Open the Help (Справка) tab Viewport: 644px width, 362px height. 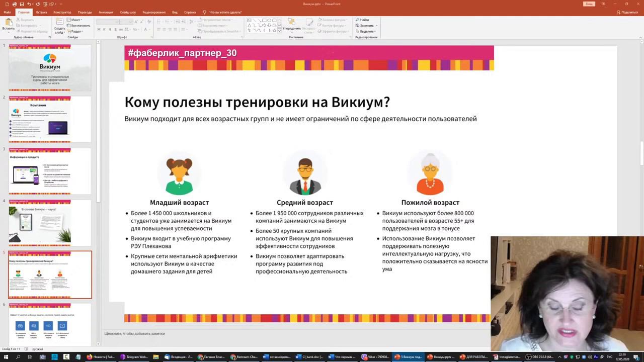(190, 12)
